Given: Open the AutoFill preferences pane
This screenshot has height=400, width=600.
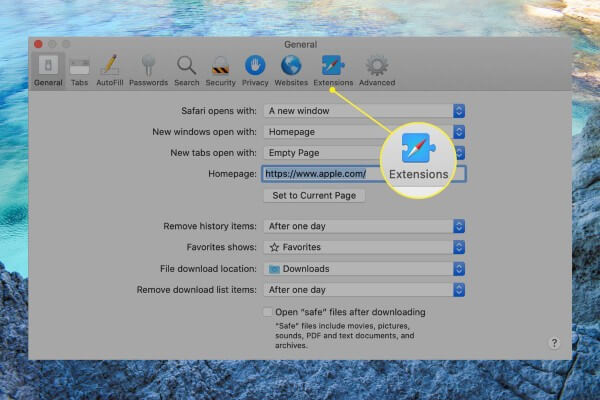Looking at the screenshot, I should click(109, 70).
